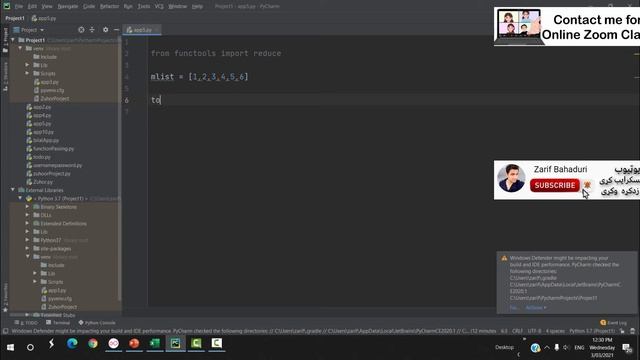Select functionPassing.py in the project tree
This screenshot has width=640, height=360.
pos(50,149)
